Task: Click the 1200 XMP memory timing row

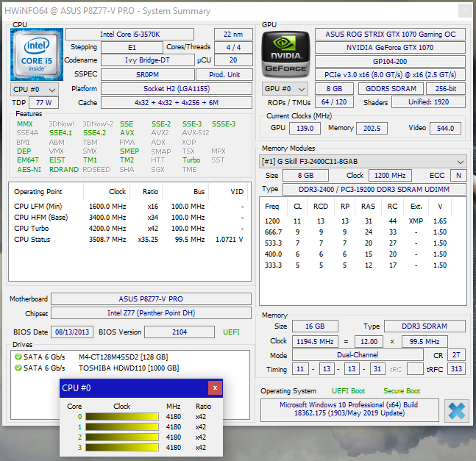Action: click(x=363, y=221)
